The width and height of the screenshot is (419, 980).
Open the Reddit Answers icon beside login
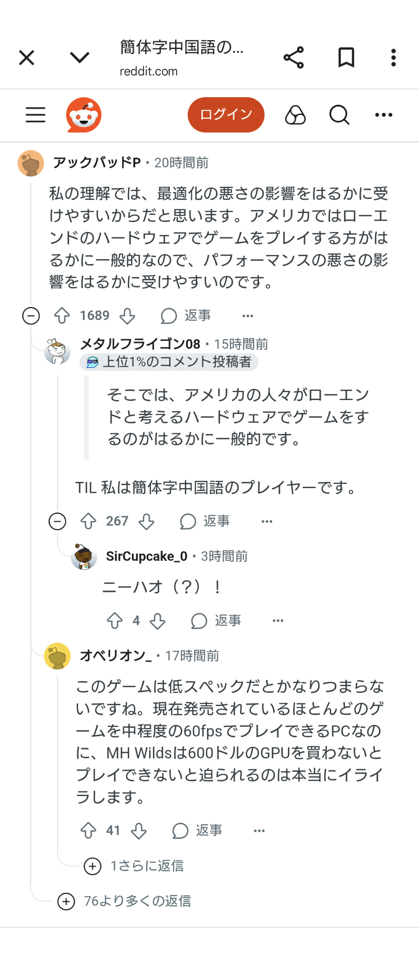click(x=295, y=115)
